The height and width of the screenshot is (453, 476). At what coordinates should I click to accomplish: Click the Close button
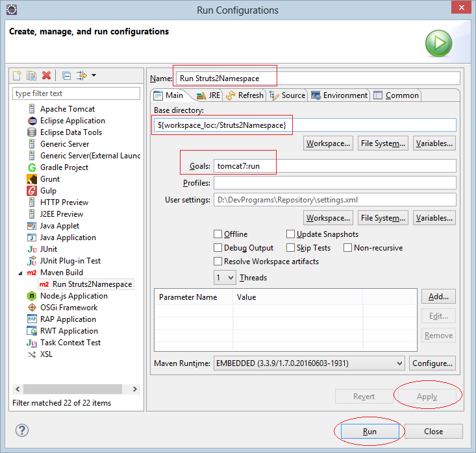click(434, 432)
